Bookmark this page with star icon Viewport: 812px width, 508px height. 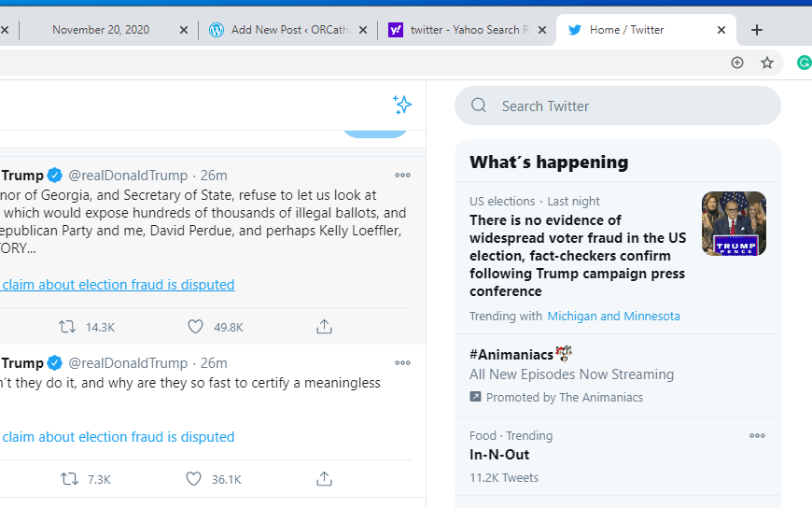point(767,63)
